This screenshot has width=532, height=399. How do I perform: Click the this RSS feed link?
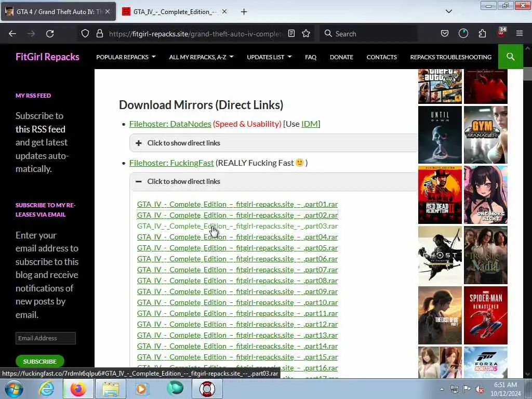(x=41, y=129)
